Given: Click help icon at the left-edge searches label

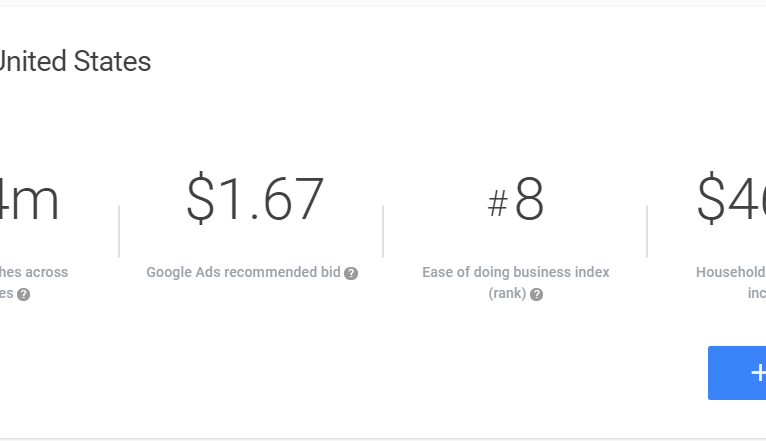Looking at the screenshot, I should tap(23, 295).
